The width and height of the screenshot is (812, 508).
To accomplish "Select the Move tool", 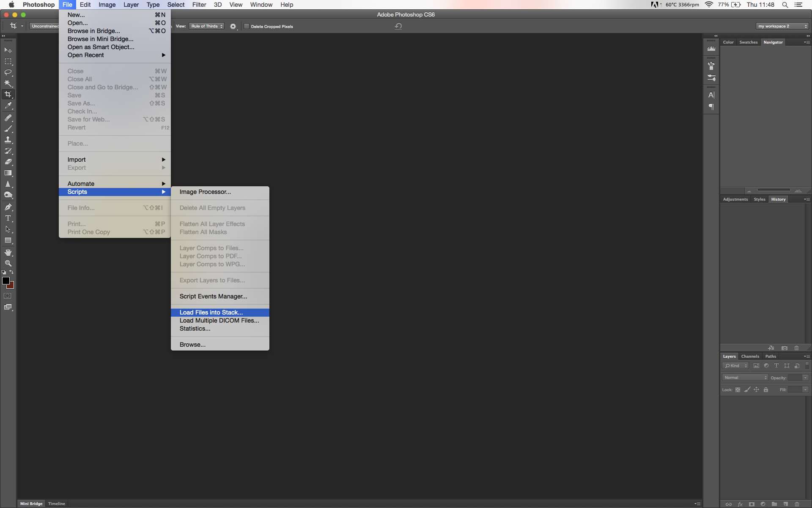I will click(x=8, y=50).
